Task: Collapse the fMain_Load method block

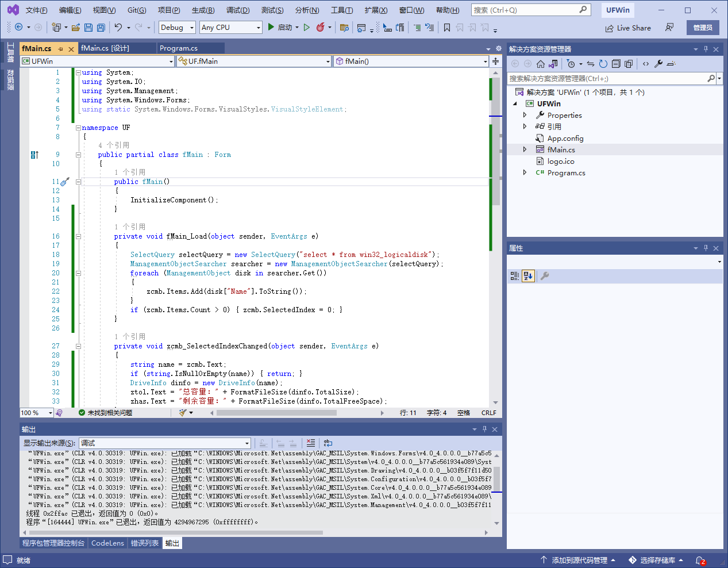Action: (78, 236)
